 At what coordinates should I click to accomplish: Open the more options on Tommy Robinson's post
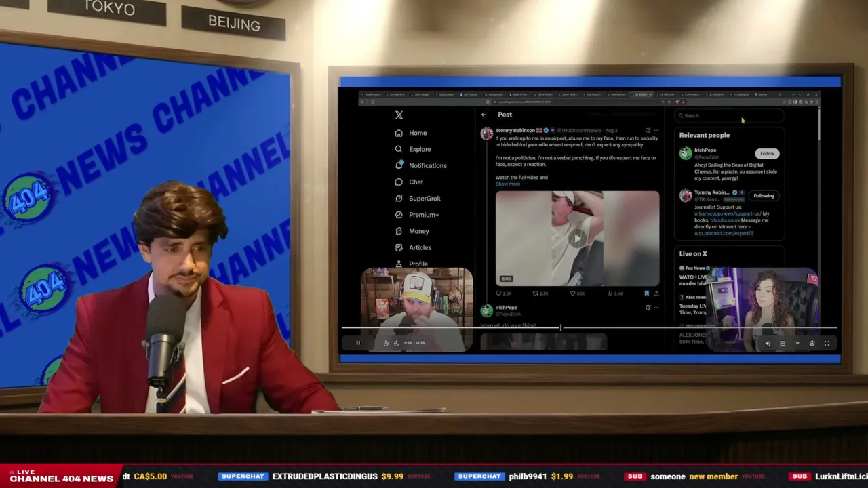(656, 130)
